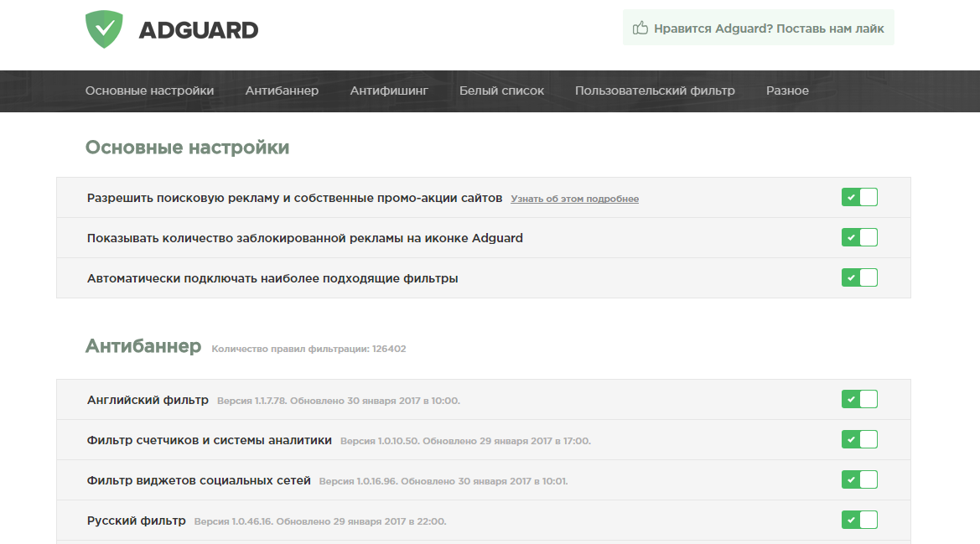Go to the Антибаннер tab
The width and height of the screenshot is (980, 544).
pos(282,91)
